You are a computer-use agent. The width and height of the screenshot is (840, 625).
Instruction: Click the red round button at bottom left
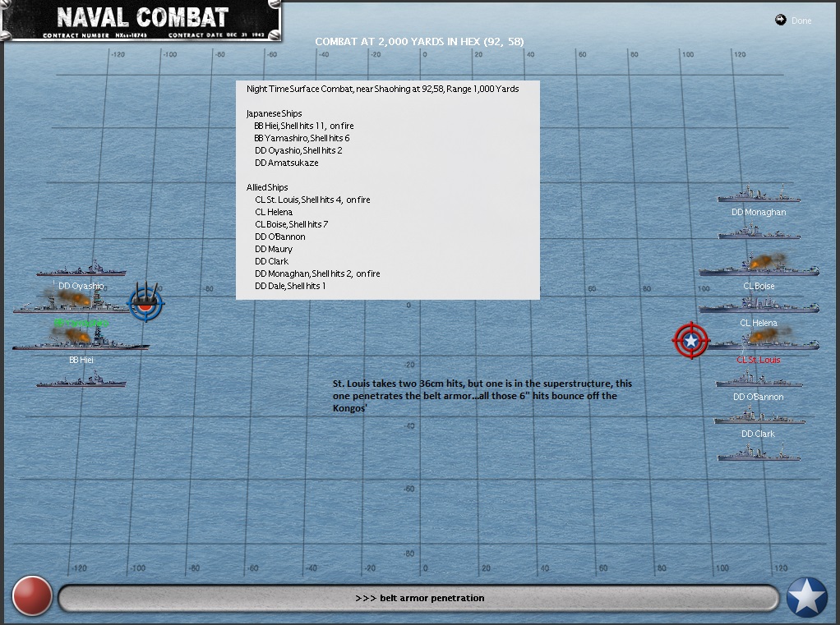[32, 595]
